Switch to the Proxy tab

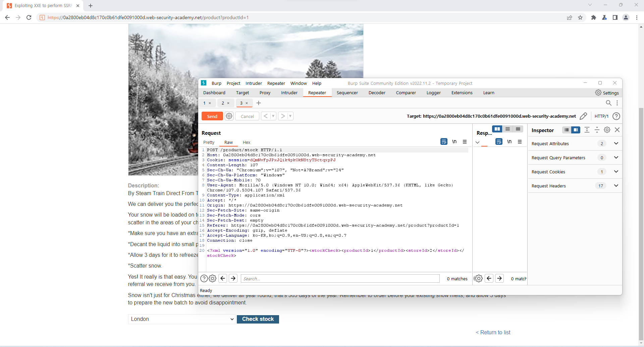[265, 93]
